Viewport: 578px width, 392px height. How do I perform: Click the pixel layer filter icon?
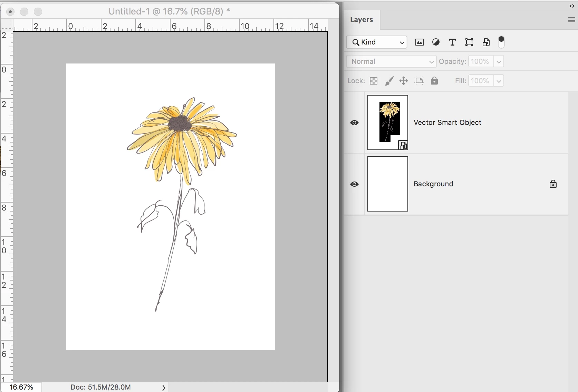(x=419, y=42)
